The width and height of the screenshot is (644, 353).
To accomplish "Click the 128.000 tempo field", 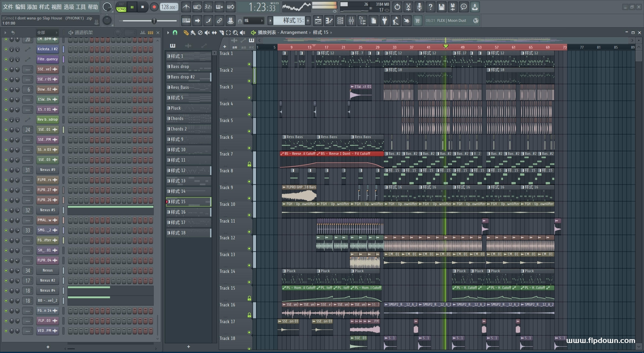I will tap(168, 7).
